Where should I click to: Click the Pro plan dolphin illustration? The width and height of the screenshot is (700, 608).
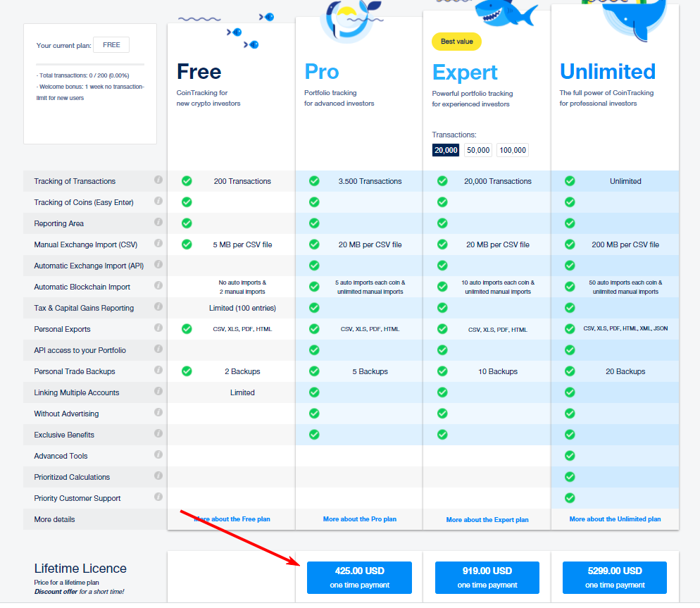coord(351,20)
